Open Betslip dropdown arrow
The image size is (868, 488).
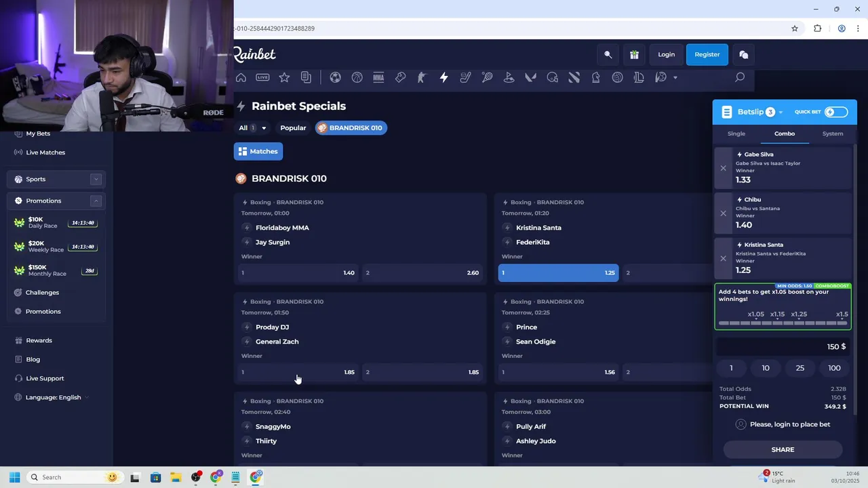pyautogui.click(x=781, y=113)
